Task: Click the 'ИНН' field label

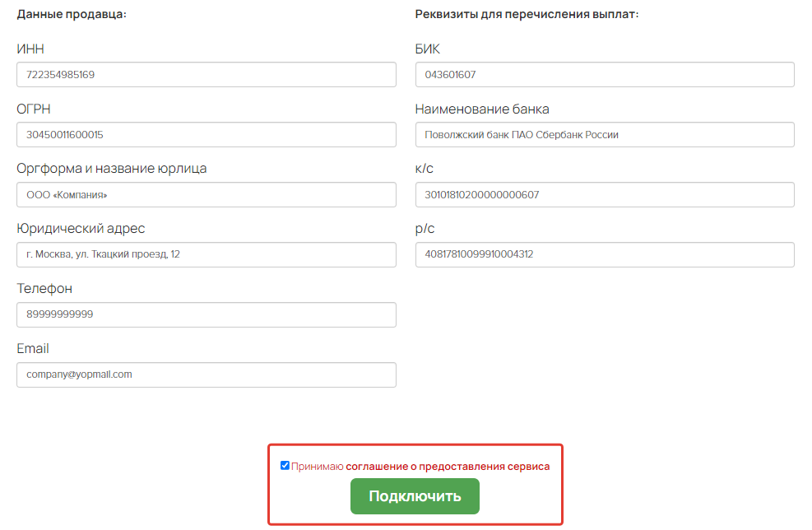Action: click(30, 49)
